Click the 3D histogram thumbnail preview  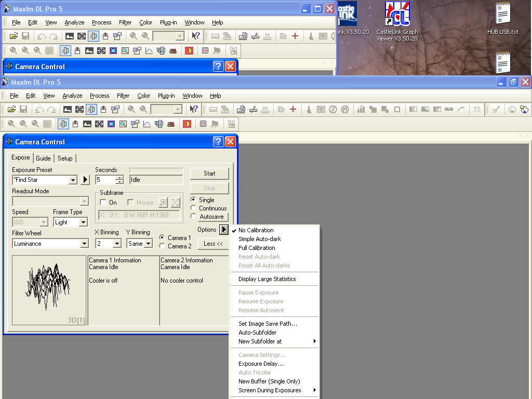click(x=49, y=290)
